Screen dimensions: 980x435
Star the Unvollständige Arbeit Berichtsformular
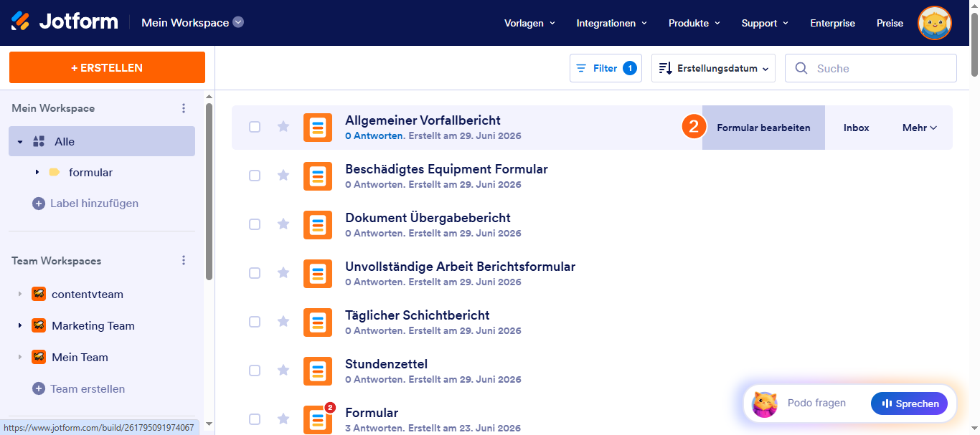click(283, 273)
